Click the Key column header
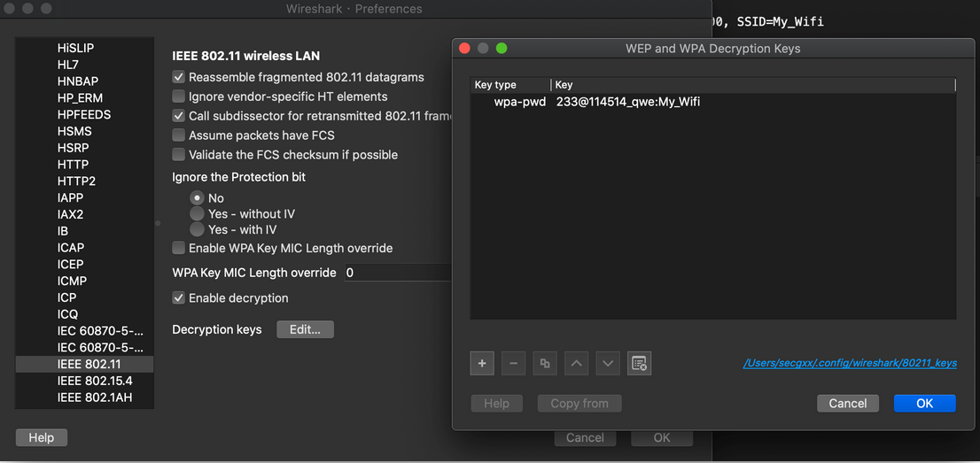Viewport: 980px width, 463px height. click(x=753, y=85)
